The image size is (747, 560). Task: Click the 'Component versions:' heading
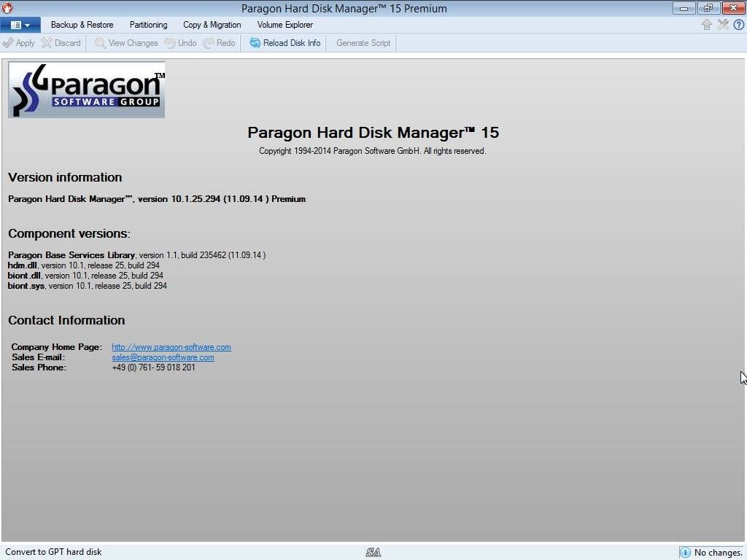click(x=69, y=233)
